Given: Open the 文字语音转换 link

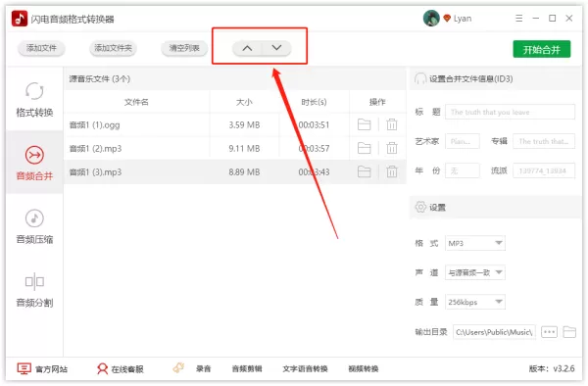Looking at the screenshot, I should pos(305,369).
